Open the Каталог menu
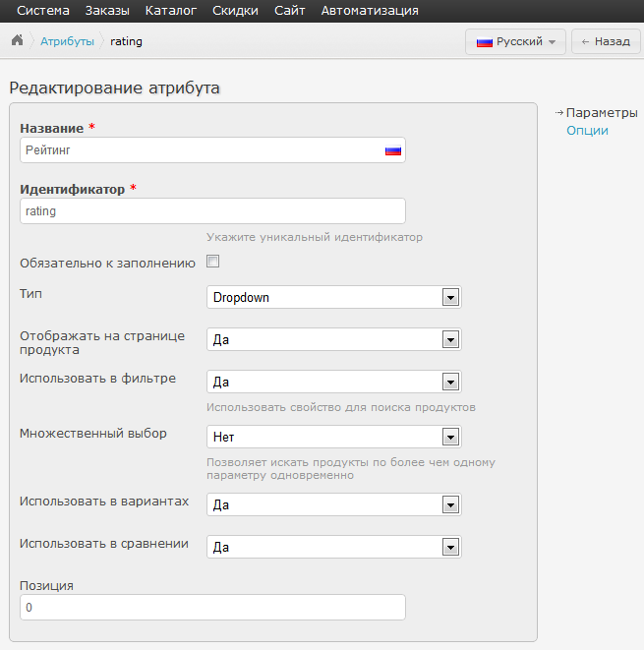 click(171, 11)
